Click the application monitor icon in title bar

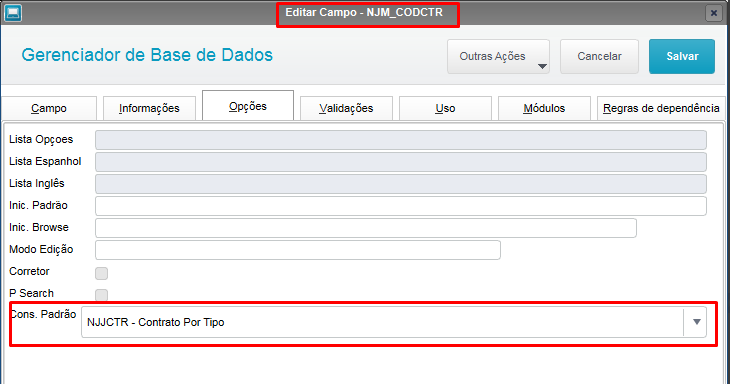click(13, 13)
